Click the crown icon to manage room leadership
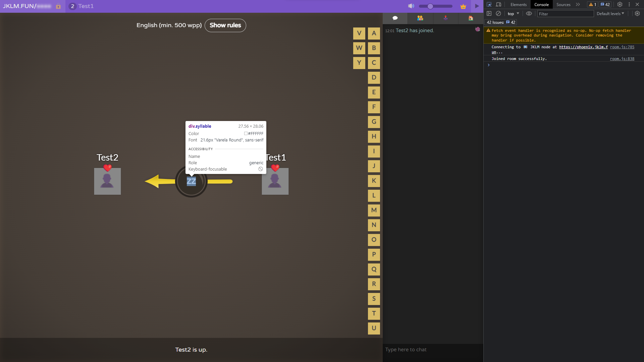644x362 pixels. (x=463, y=6)
